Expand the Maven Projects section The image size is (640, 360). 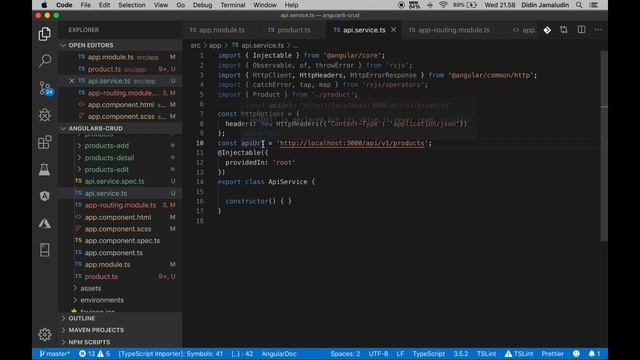pos(121,330)
